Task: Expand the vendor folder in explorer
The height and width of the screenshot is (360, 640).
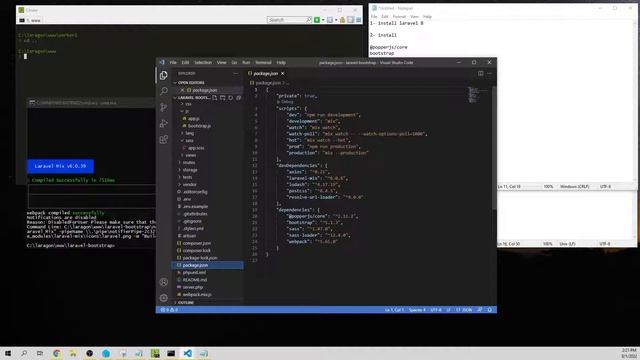Action: 190,184
